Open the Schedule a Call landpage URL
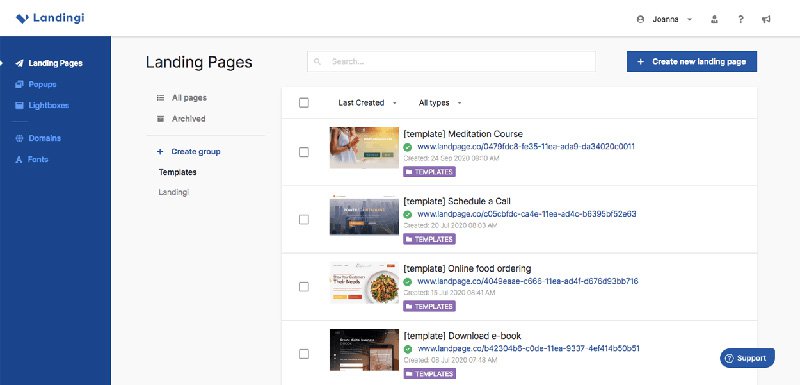The image size is (800, 385). (527, 214)
